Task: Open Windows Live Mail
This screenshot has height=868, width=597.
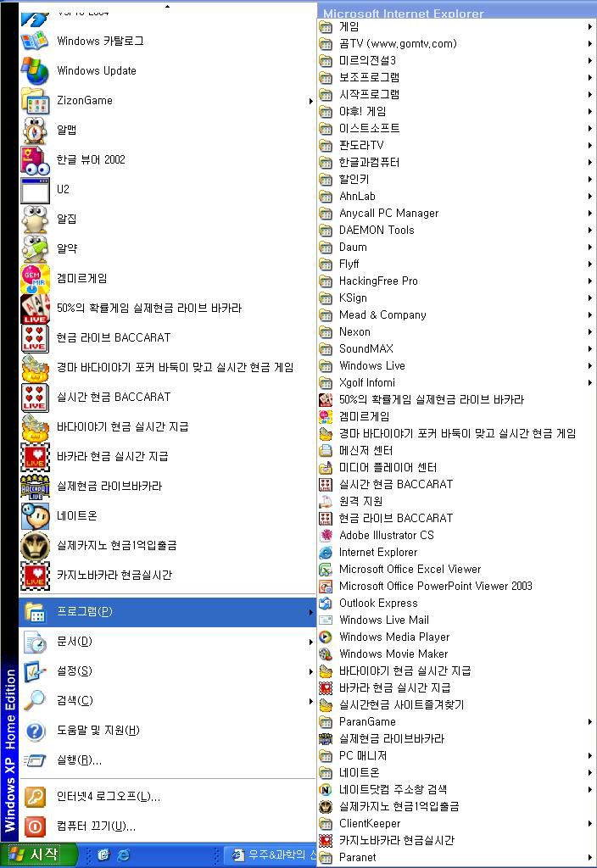Action: pyautogui.click(x=456, y=620)
